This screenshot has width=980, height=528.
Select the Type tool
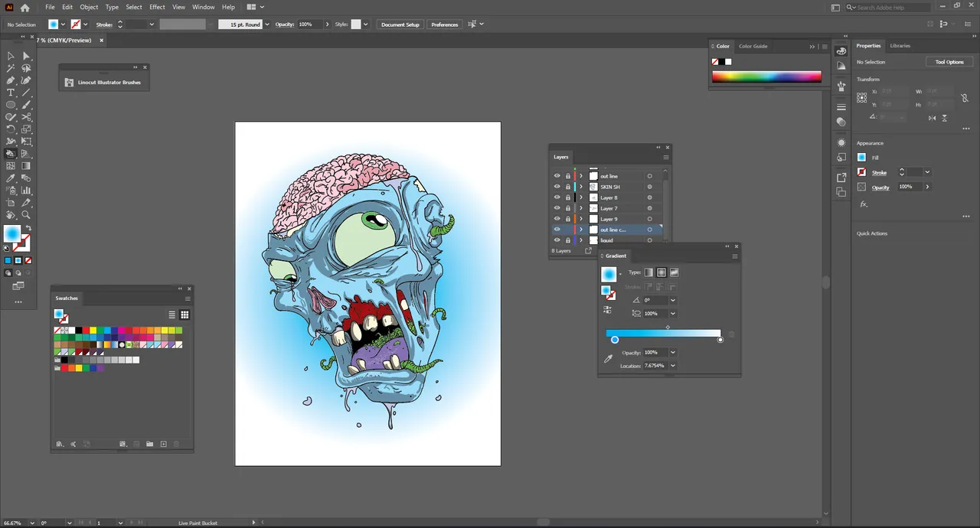[11, 93]
